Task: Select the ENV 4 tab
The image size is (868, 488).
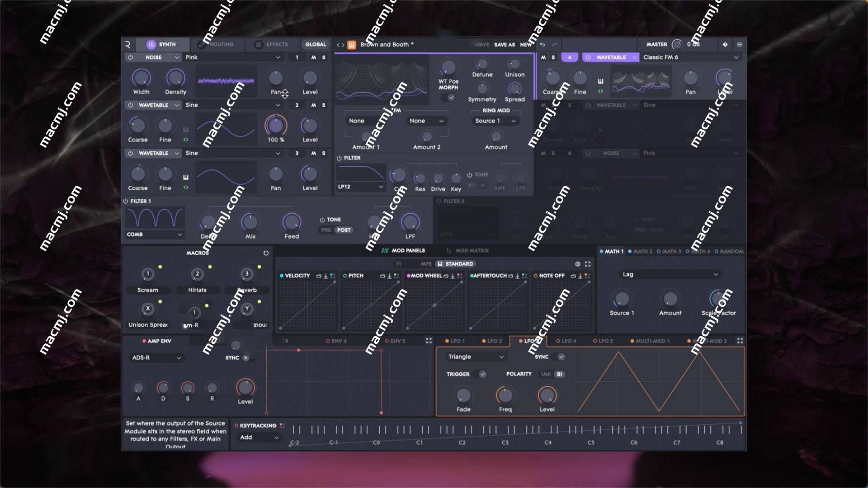Action: click(x=336, y=341)
